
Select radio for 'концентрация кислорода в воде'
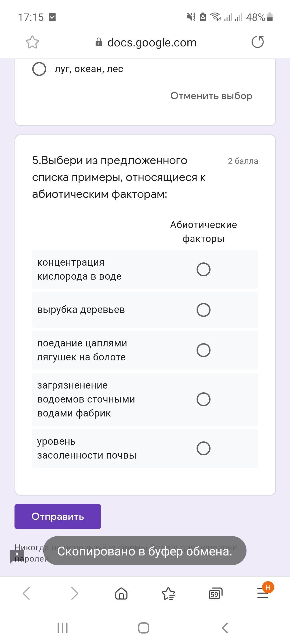point(203,269)
